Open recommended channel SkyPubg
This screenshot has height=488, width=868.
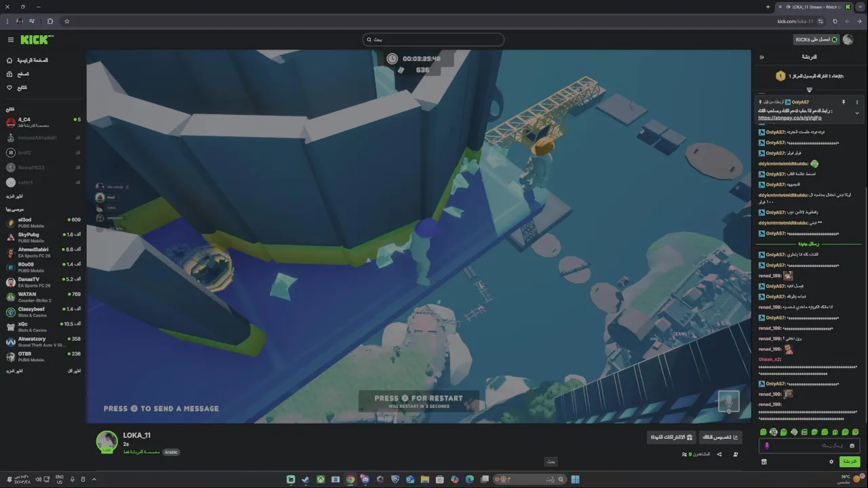[x=43, y=237]
